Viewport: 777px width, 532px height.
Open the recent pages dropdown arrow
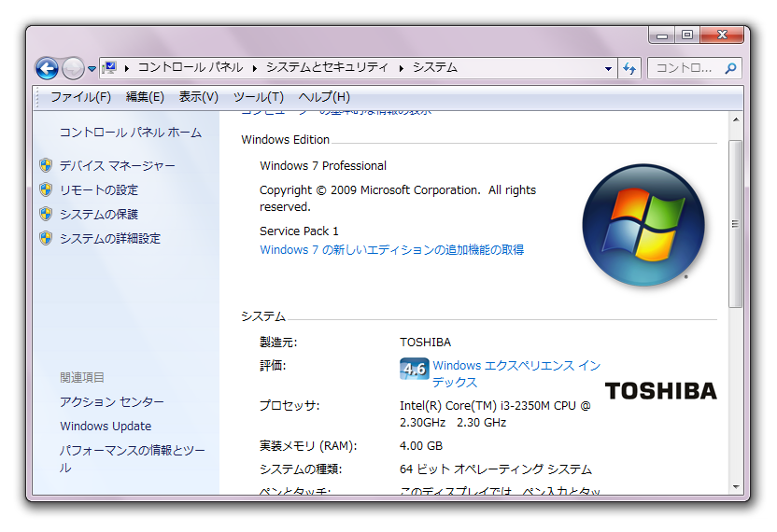(92, 69)
